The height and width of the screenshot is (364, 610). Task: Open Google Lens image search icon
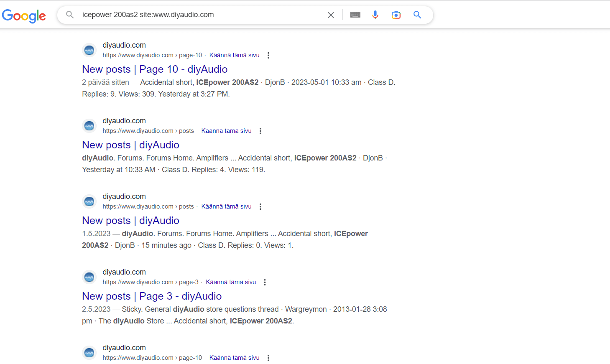[x=396, y=15]
